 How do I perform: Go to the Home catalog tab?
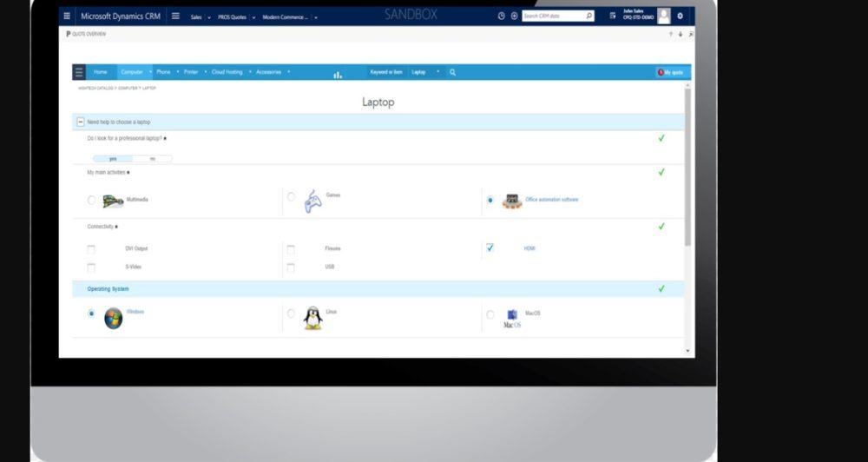[101, 72]
